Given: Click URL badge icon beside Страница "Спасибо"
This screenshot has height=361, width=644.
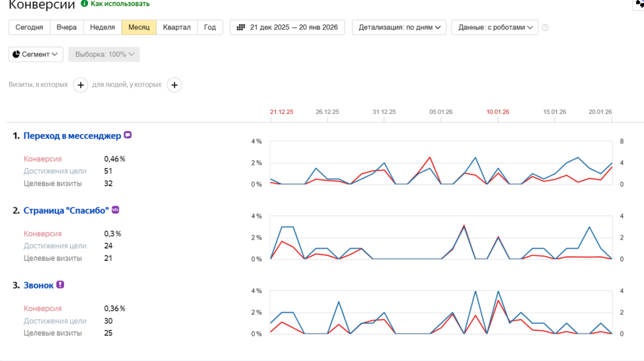Looking at the screenshot, I should tap(116, 209).
